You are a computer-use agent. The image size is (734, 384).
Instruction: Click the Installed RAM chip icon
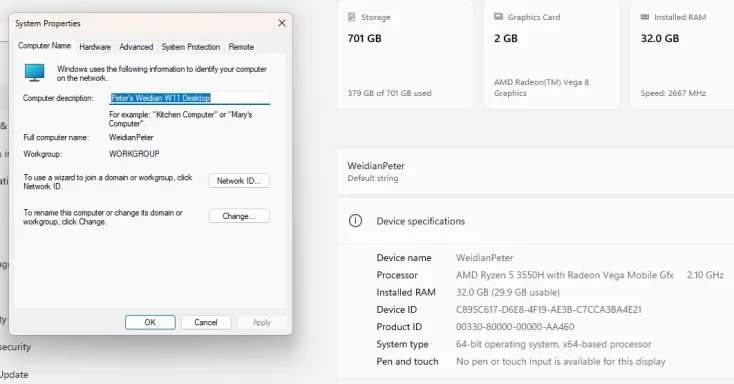[x=645, y=17]
